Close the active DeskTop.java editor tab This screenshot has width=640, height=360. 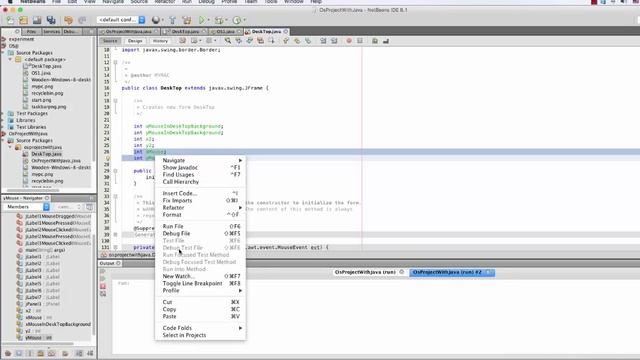pos(286,31)
